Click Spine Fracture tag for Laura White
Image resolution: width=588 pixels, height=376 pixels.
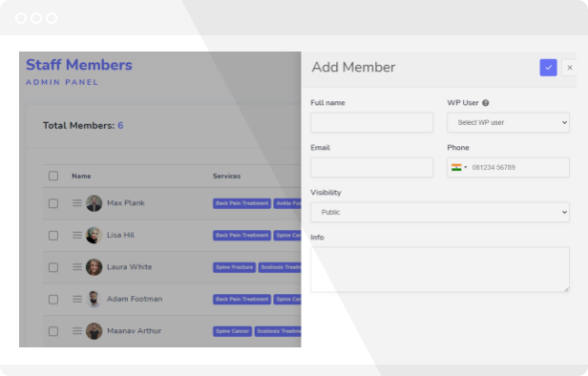click(x=235, y=267)
